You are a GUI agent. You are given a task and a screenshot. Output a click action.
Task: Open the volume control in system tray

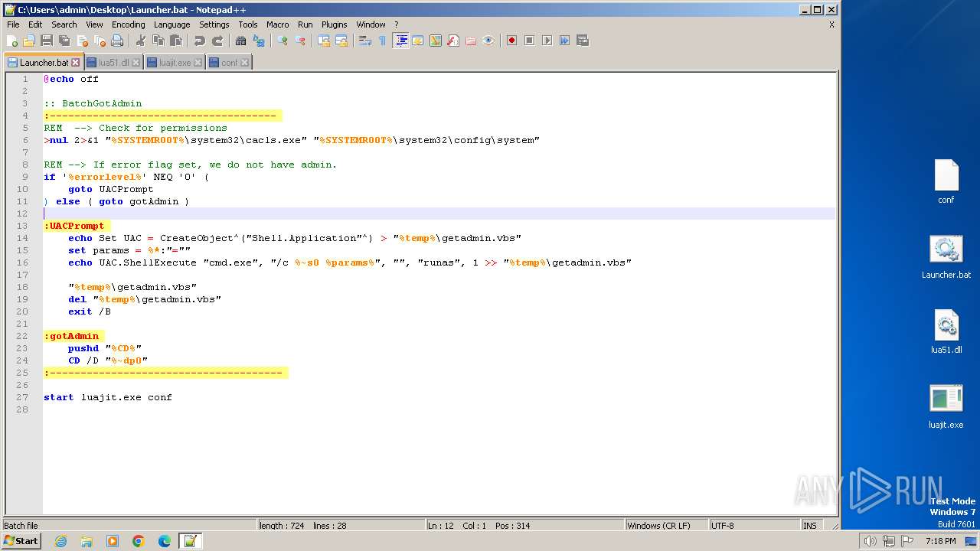point(870,541)
